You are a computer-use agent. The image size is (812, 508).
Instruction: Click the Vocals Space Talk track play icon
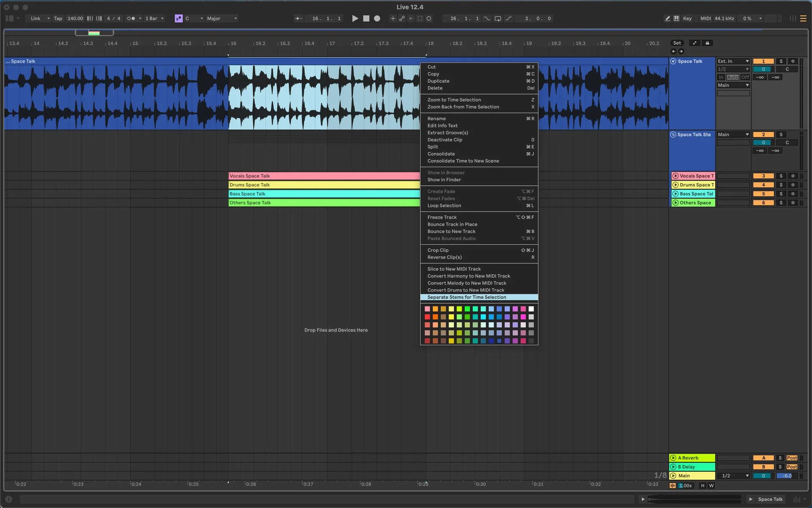(x=675, y=176)
